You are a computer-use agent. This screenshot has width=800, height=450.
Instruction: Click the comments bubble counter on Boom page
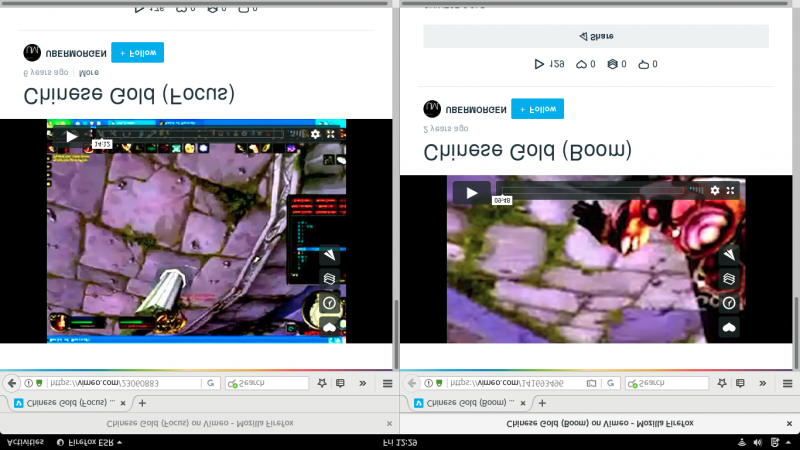pos(648,64)
